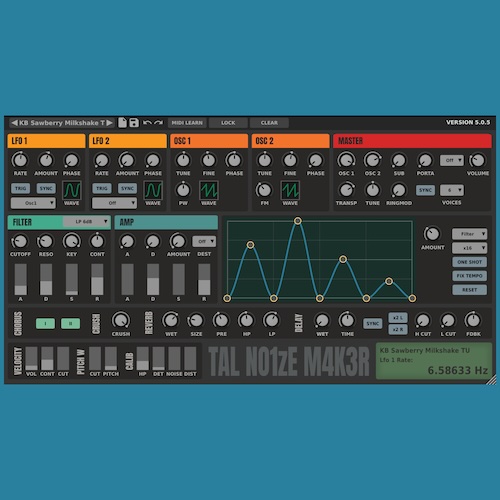Click the OSC 1 Tune knob
This screenshot has width=500, height=500.
tap(183, 160)
